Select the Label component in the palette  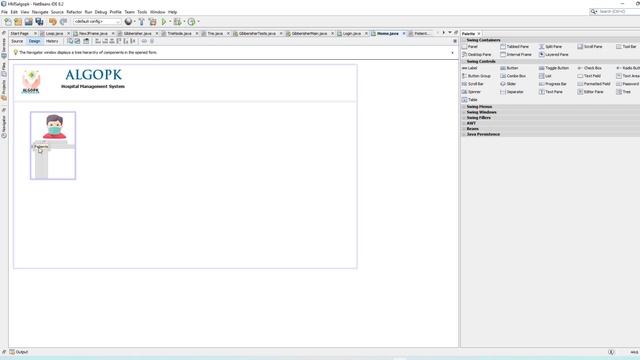coord(469,68)
